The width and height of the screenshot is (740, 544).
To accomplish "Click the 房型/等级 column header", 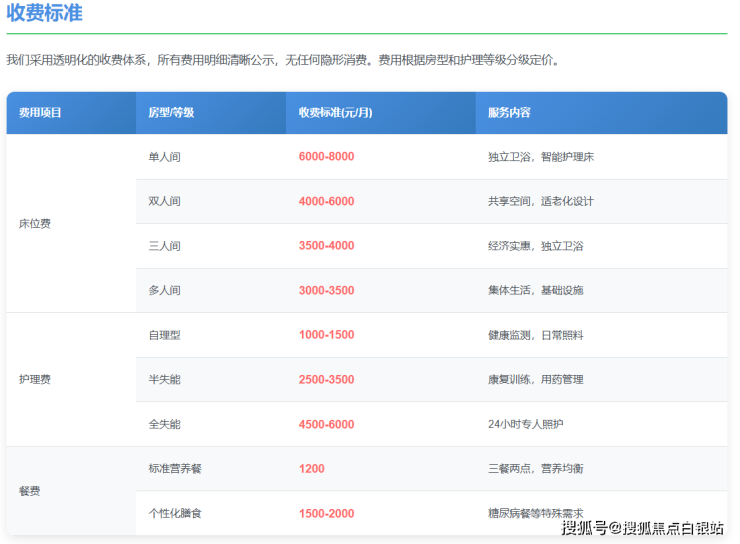I will tap(171, 113).
